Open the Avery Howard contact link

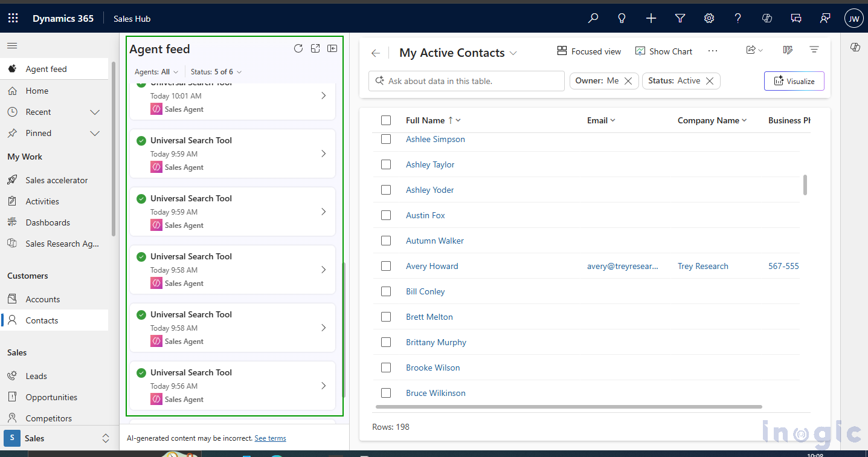[432, 265]
